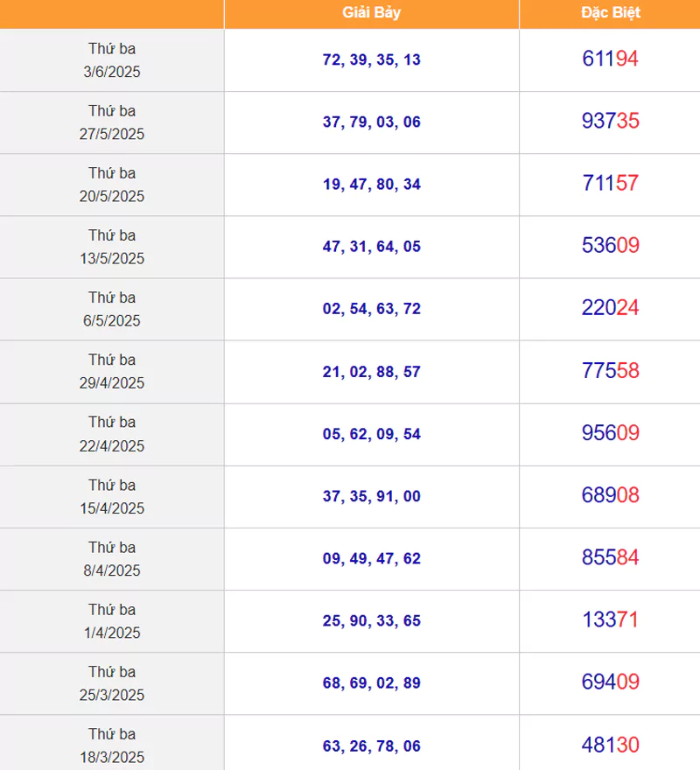
Task: Click Giải Bảy numbers 68, 69, 02, 89
Action: coord(371,683)
